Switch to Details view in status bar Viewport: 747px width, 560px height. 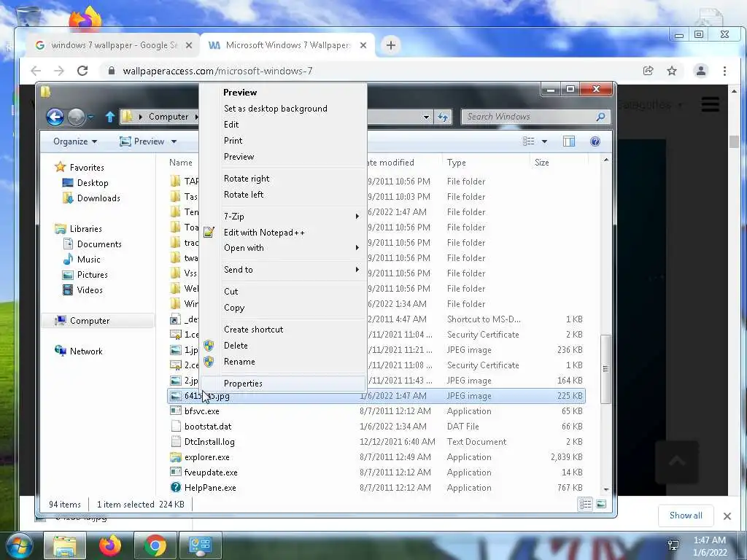click(586, 504)
